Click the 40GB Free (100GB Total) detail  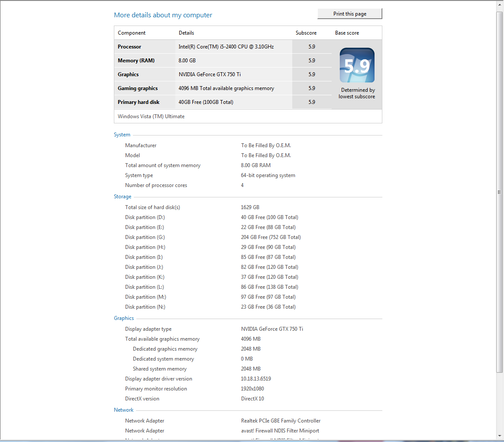pyautogui.click(x=206, y=102)
